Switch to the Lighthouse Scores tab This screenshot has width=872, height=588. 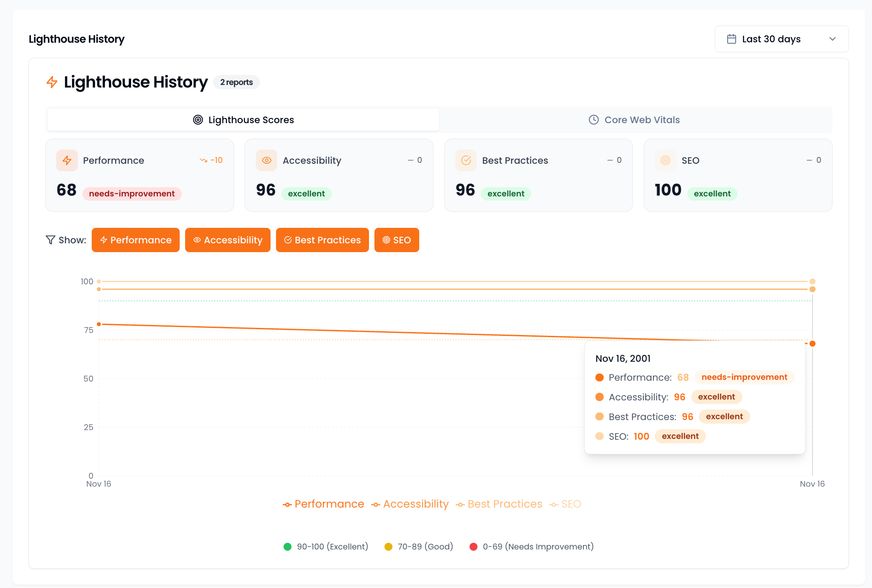(243, 120)
